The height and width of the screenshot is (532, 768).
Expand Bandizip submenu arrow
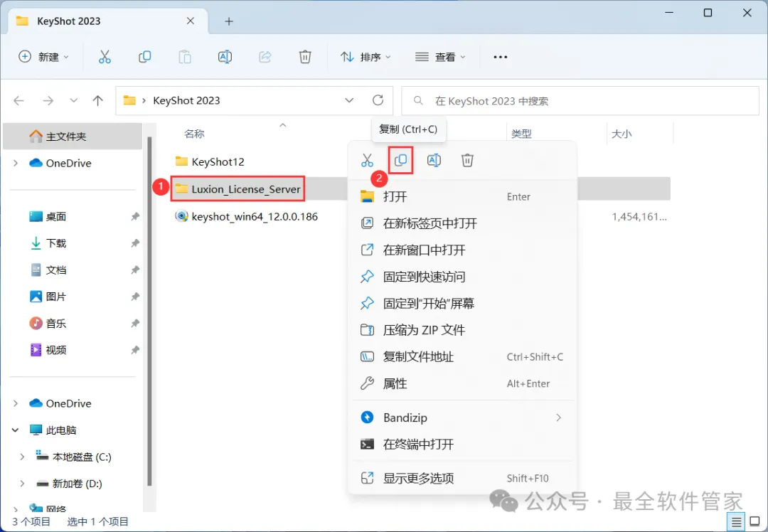(558, 418)
